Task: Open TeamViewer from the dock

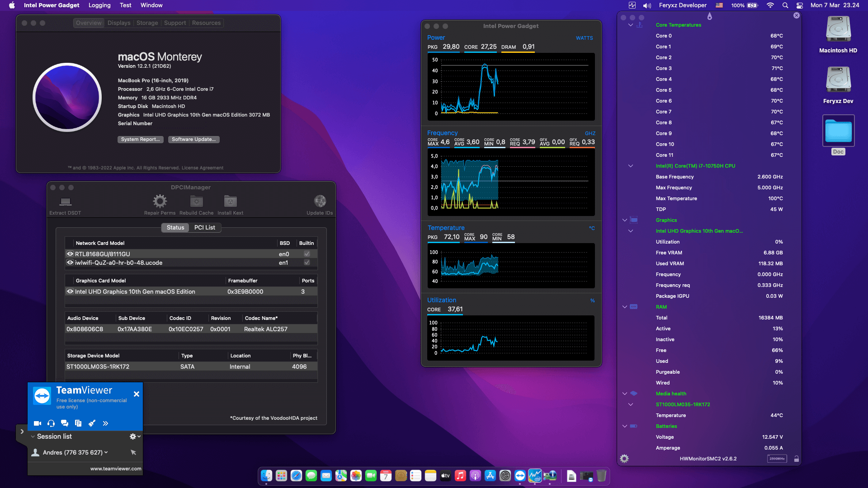Action: pyautogui.click(x=520, y=475)
